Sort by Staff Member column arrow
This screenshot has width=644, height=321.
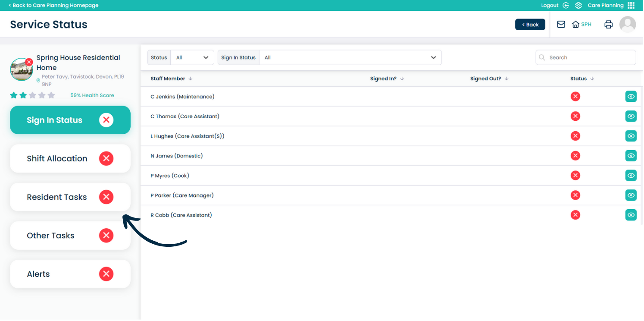(191, 79)
